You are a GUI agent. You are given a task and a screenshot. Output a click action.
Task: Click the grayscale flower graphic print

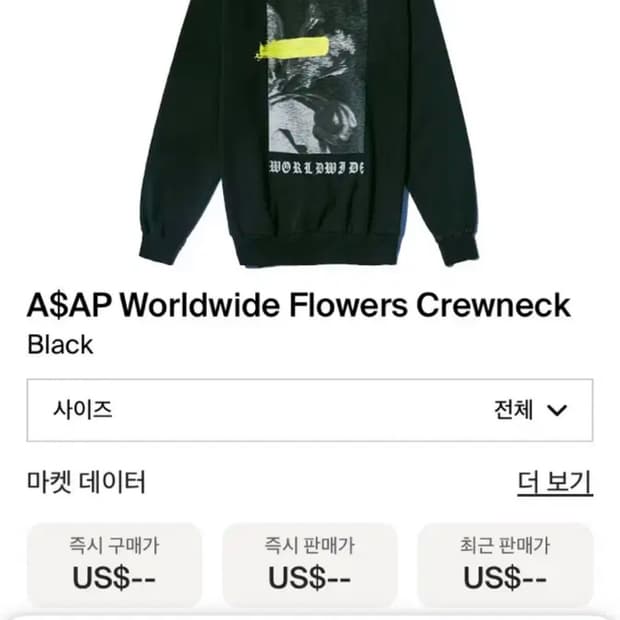[317, 77]
